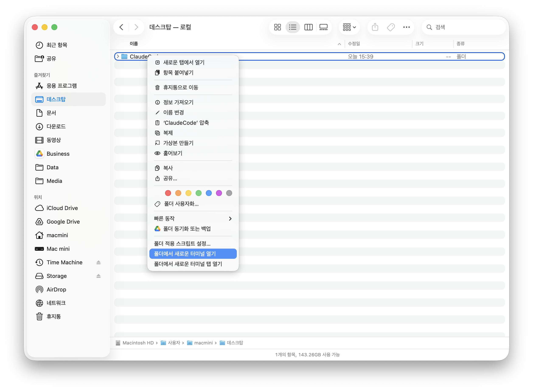
Task: Choose 훑어보기 quick look menu item
Action: [x=193, y=153]
